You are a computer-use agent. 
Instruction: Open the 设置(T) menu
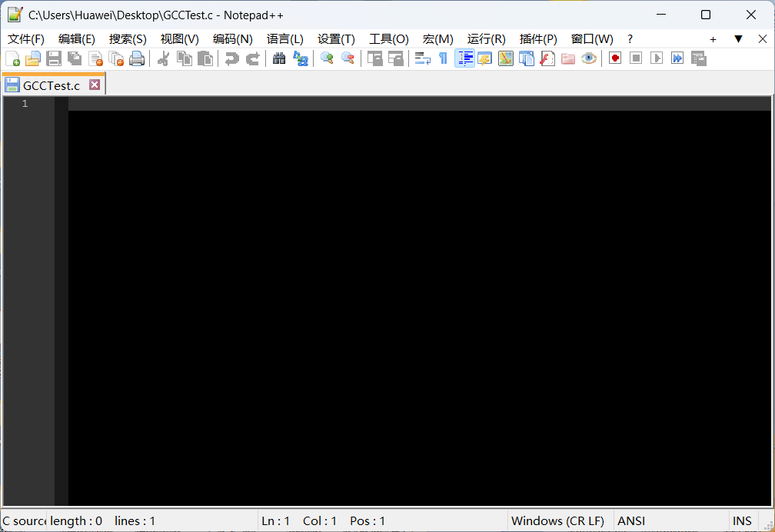pyautogui.click(x=336, y=39)
